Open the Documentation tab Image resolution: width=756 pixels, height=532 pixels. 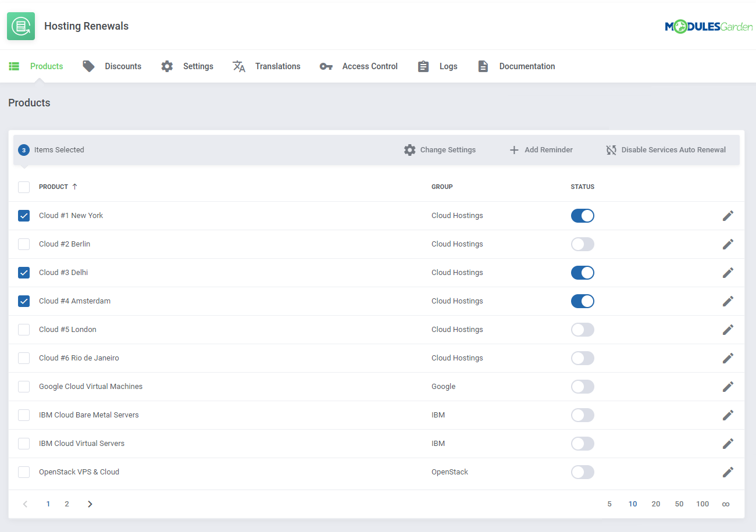pyautogui.click(x=516, y=66)
